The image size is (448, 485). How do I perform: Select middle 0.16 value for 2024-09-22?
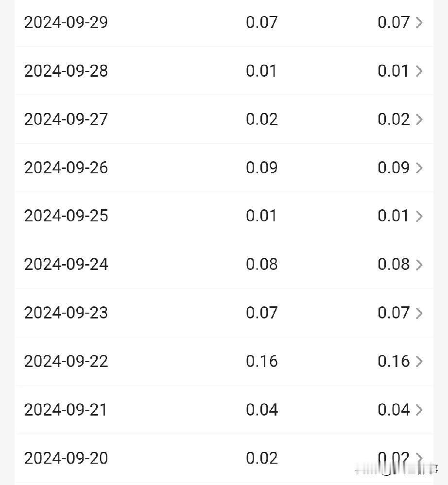[261, 361]
